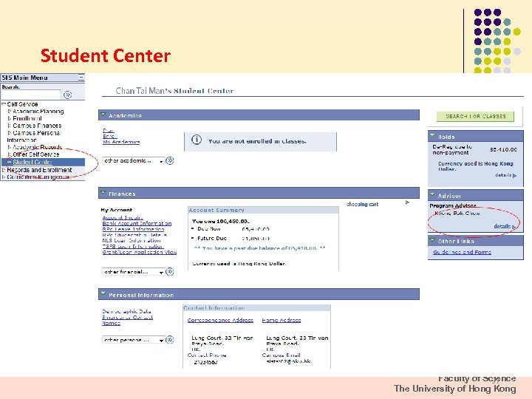The image size is (532, 399).
Task: Open the My Academics link
Action: (x=121, y=142)
